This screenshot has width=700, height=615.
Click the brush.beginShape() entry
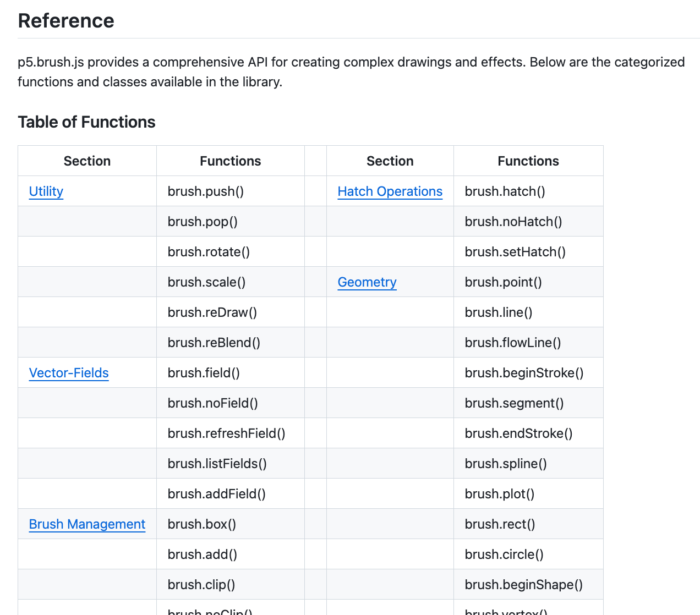coord(523,585)
